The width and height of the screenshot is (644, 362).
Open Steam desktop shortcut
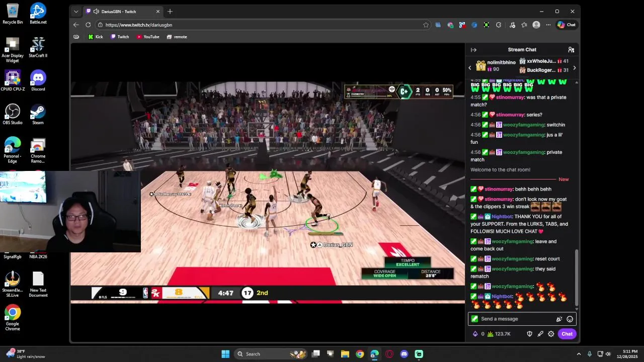click(38, 114)
